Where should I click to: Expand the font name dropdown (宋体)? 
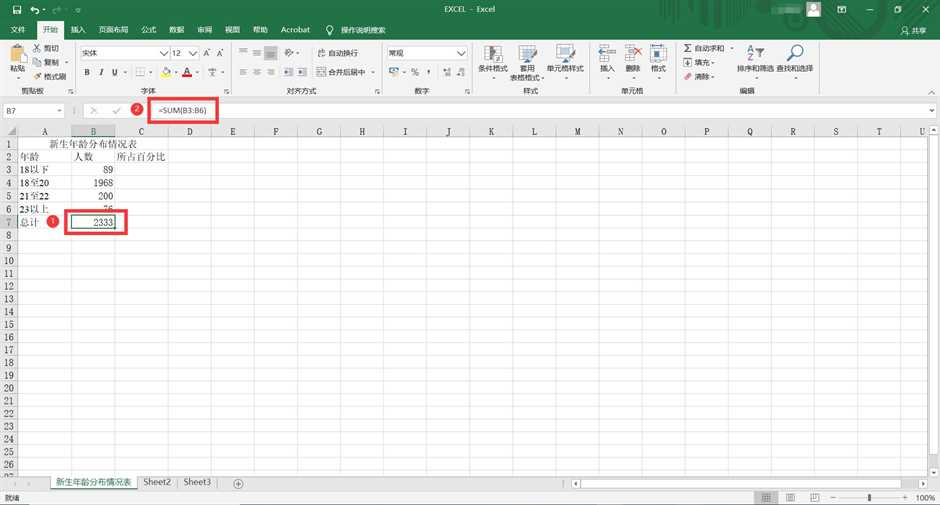pos(161,53)
